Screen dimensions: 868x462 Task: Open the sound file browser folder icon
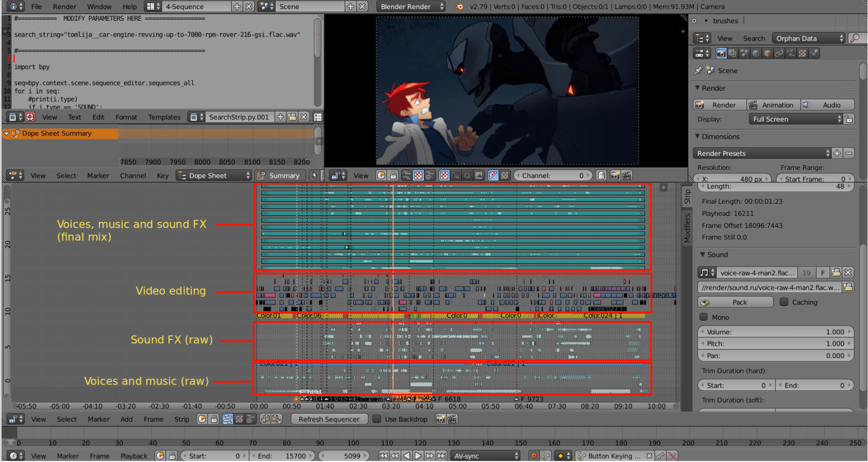click(x=848, y=287)
